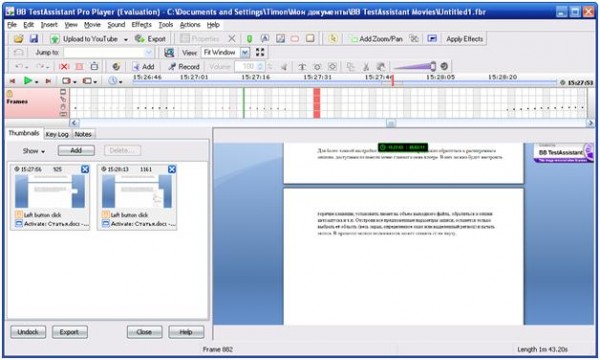This screenshot has width=600, height=360.
Task: Click the scissors cut icon
Action: [366, 67]
